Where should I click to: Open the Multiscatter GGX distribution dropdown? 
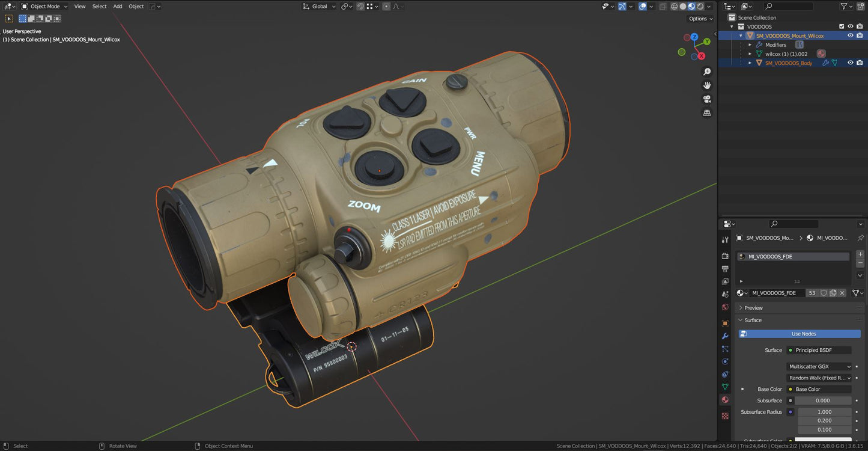click(x=819, y=366)
